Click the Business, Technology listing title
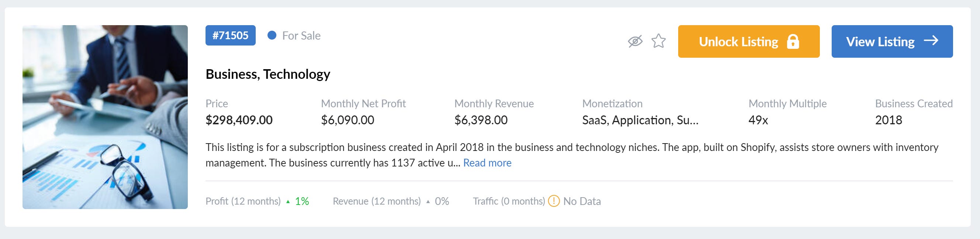This screenshot has width=980, height=239. pyautogui.click(x=268, y=74)
